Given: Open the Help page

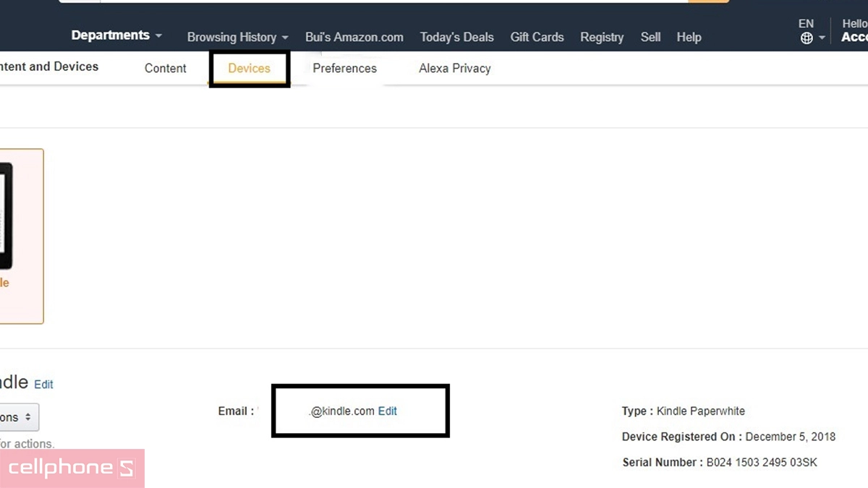Looking at the screenshot, I should pyautogui.click(x=689, y=37).
